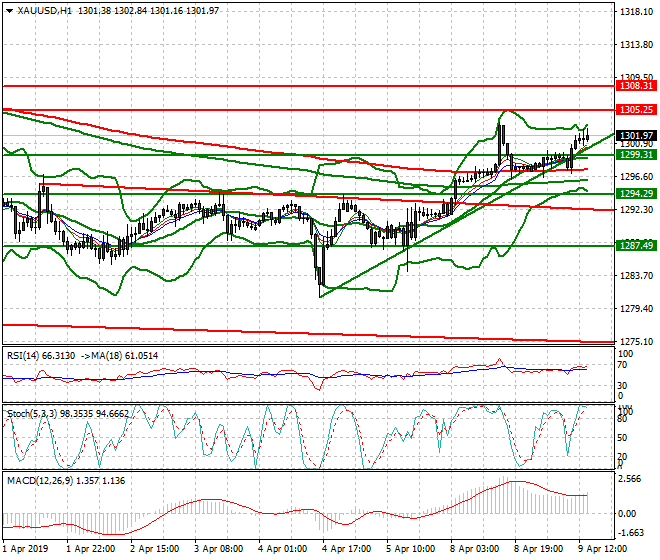Click the triangle arrow beside XAUUSD,H1
This screenshot has width=660, height=560.
pos(9,11)
